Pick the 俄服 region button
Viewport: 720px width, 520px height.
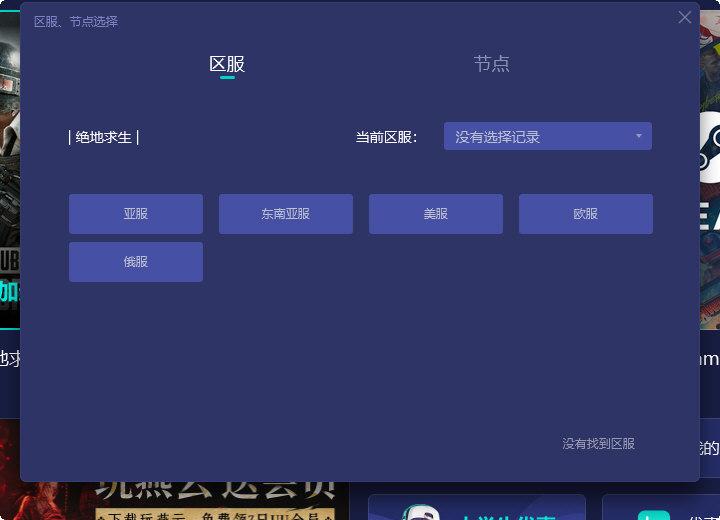pos(136,262)
